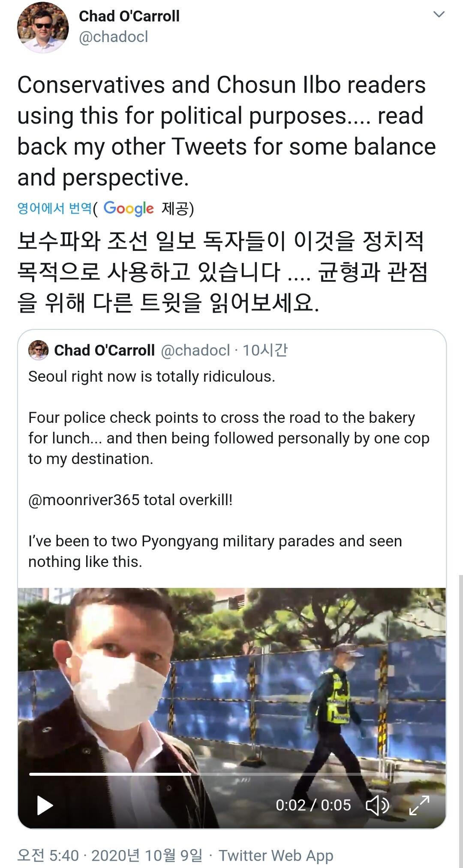Click the Twitter Web App source label

coord(276,855)
